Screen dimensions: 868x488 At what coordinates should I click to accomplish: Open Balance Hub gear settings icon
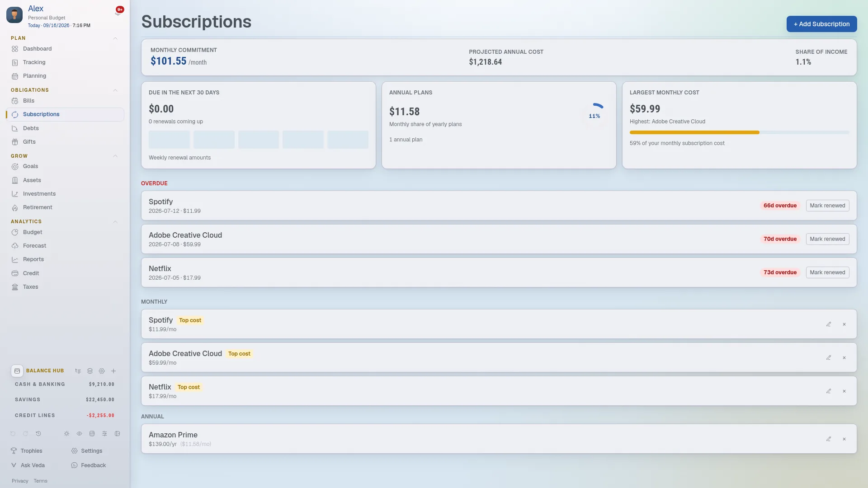(x=102, y=371)
